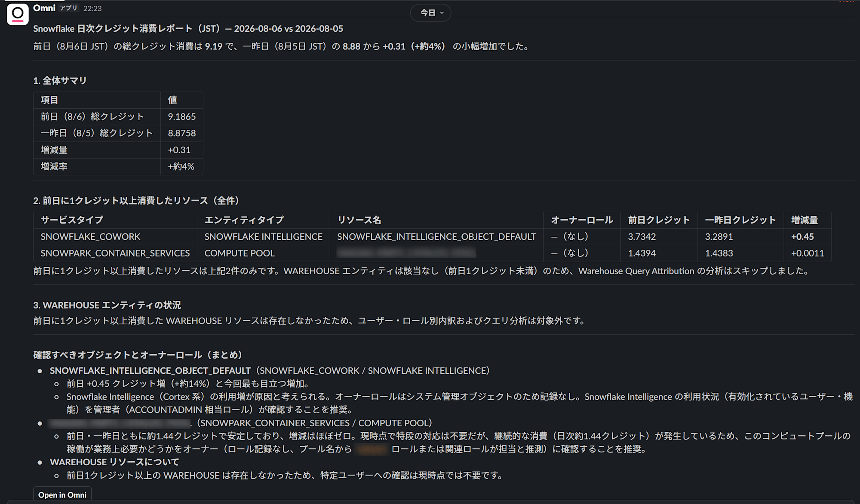Click the bullet WAREHOUSE リソースについて
The height and width of the screenshot is (504, 860).
(114, 462)
